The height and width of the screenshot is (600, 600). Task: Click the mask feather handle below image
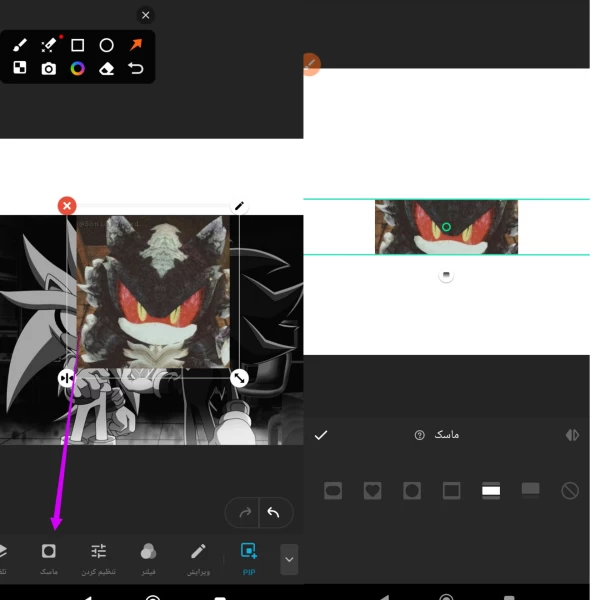(446, 275)
